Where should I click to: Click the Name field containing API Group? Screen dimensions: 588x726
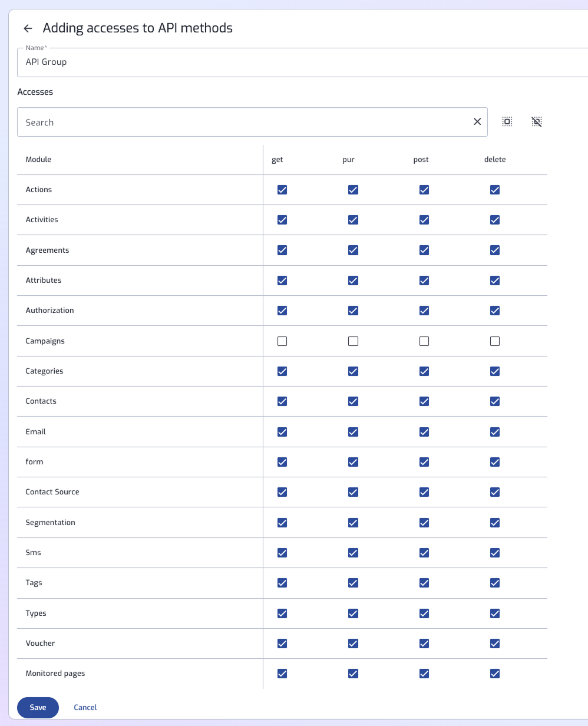click(302, 62)
